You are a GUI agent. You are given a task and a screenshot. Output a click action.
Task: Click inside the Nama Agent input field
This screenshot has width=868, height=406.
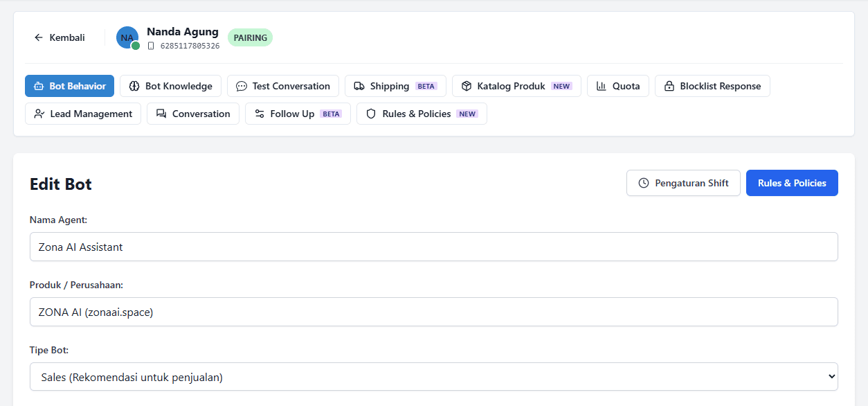tap(433, 247)
